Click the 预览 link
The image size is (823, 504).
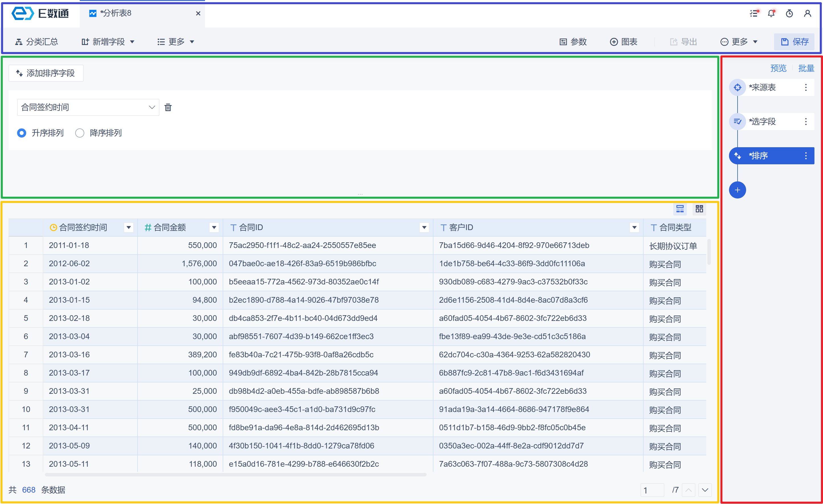pyautogui.click(x=778, y=68)
